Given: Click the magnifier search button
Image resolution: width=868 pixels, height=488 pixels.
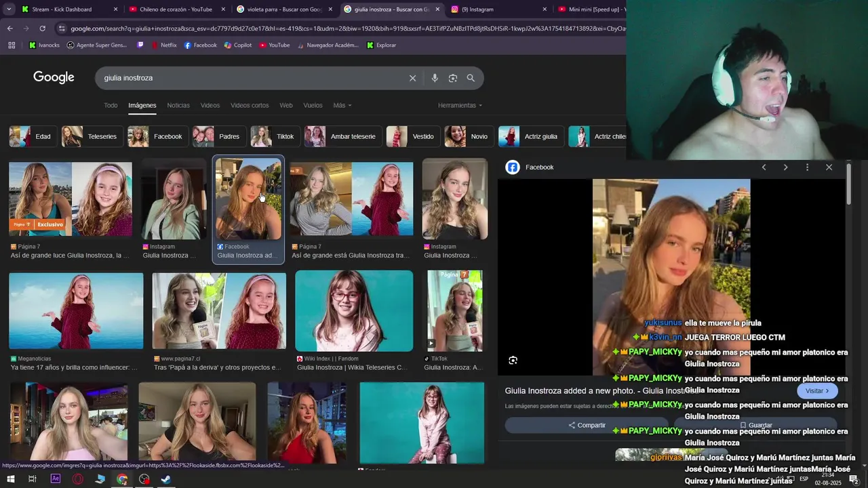Looking at the screenshot, I should [x=471, y=78].
